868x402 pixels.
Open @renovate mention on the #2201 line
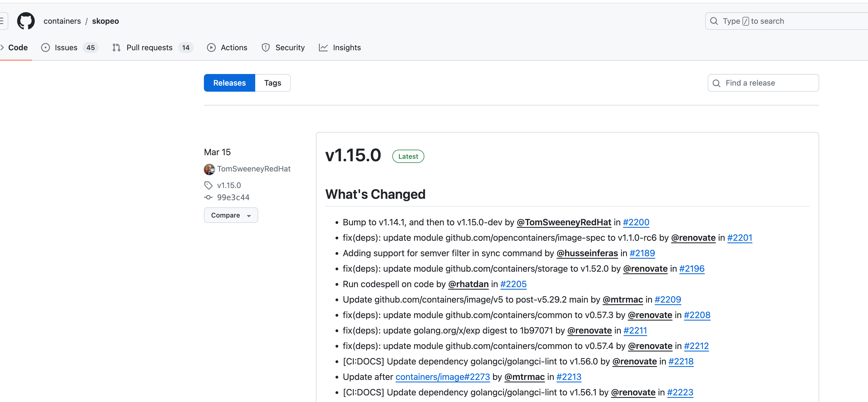click(693, 238)
